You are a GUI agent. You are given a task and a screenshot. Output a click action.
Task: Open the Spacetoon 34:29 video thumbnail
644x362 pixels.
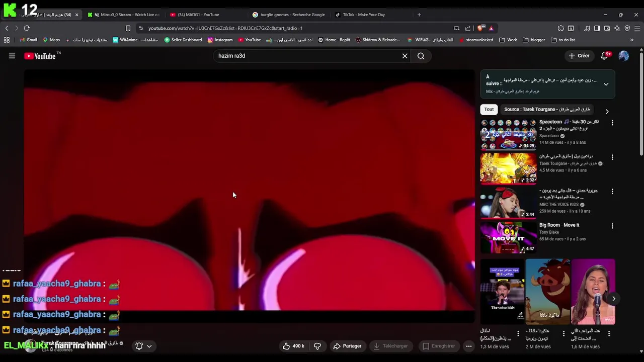click(x=508, y=134)
